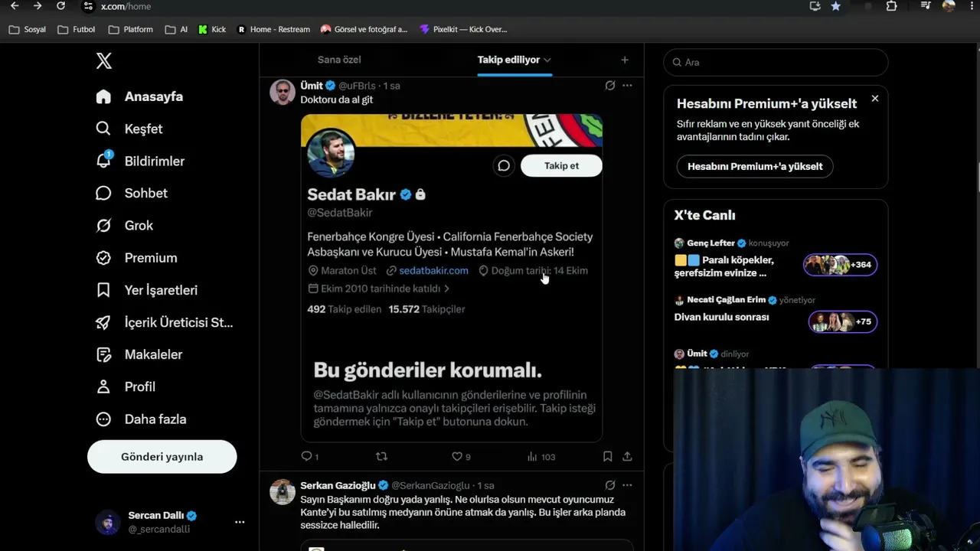Open the +75 listeners avatar group

(843, 321)
